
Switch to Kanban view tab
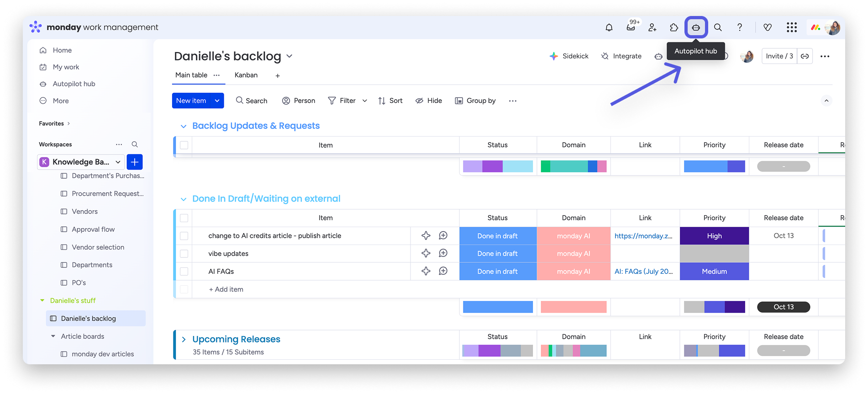246,75
